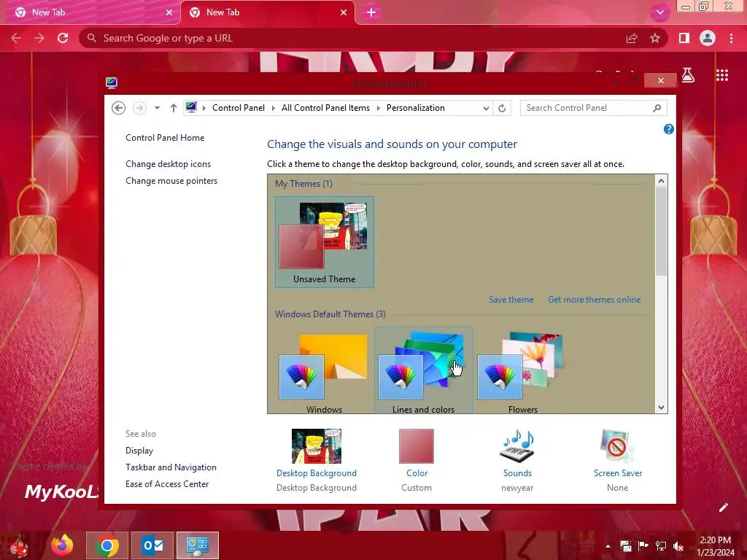Close the second Chrome tab

(x=344, y=12)
